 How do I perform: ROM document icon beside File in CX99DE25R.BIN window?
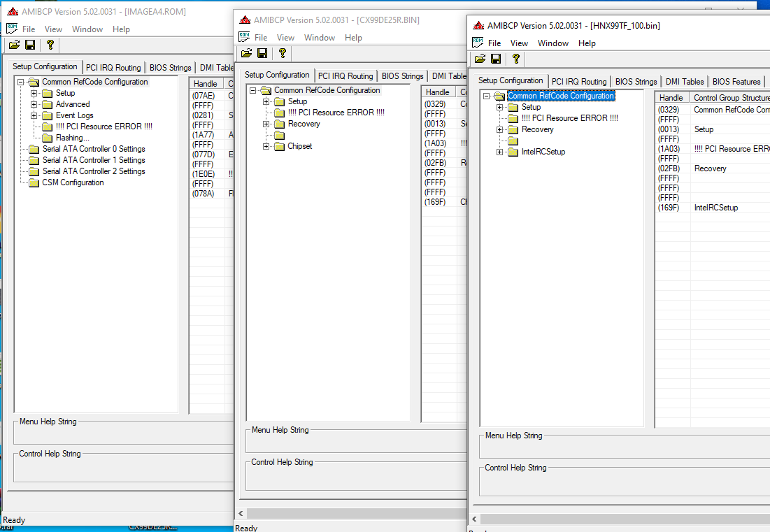tap(244, 37)
